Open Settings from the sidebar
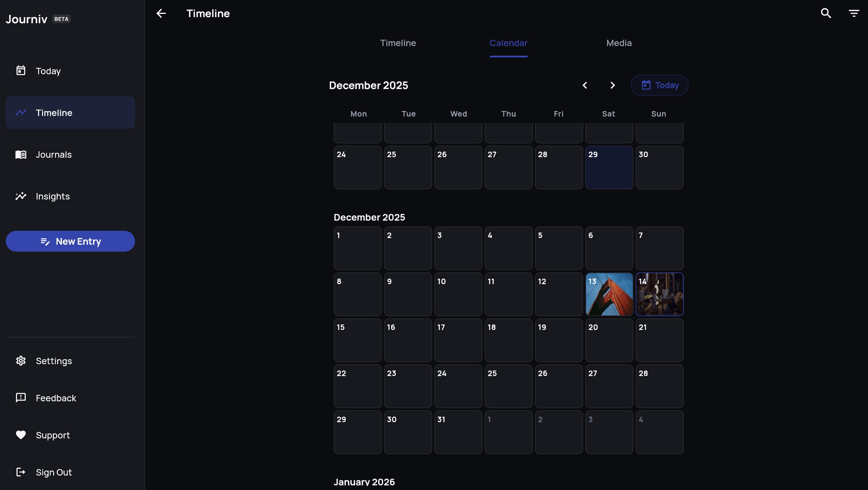Viewport: 868px width, 490px height. click(x=54, y=360)
